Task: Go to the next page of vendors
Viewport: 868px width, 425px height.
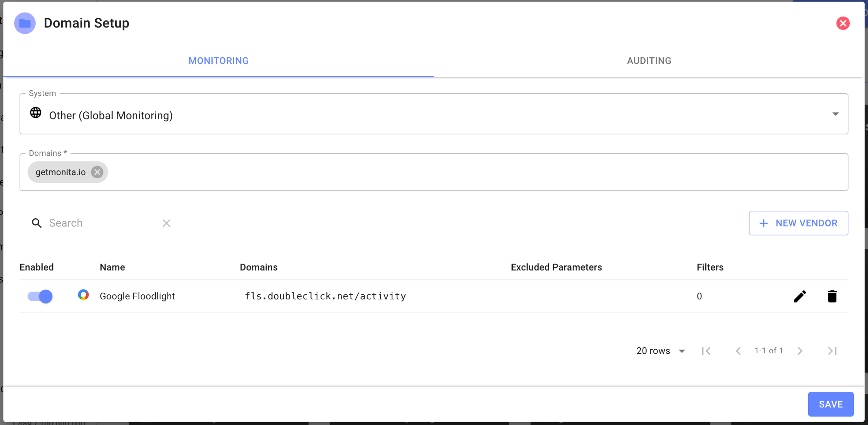Action: [x=800, y=351]
